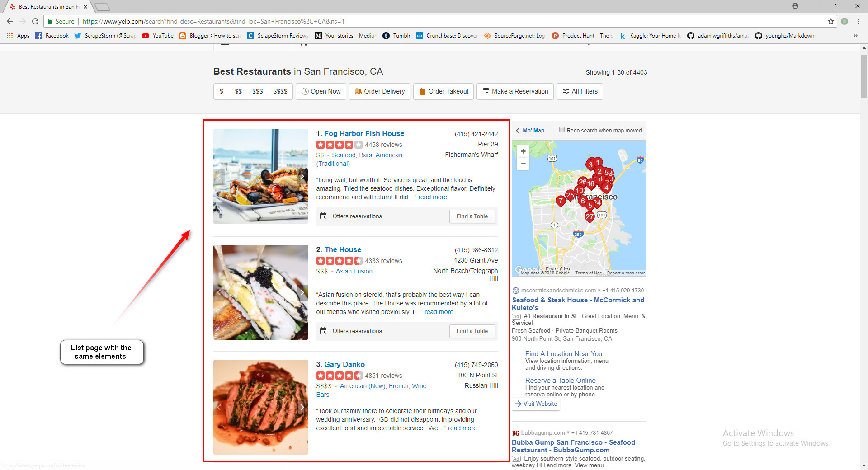Click the page vertical scrollbar
Image resolution: width=868 pixels, height=470 pixels.
(864, 76)
